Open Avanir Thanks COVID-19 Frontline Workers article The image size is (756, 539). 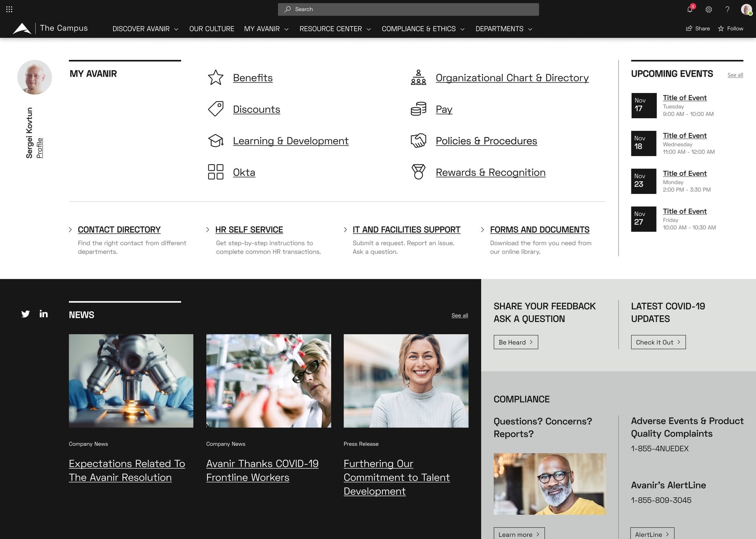coord(262,470)
